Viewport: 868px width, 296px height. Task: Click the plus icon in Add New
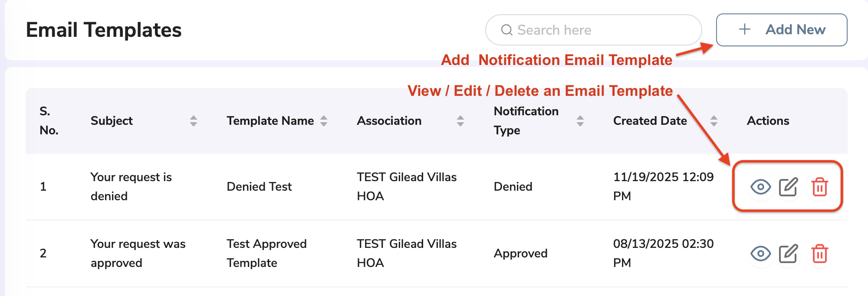745,29
